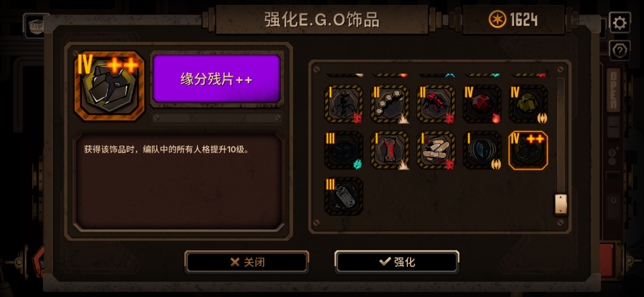Click the 关闭 close button

coord(247,262)
